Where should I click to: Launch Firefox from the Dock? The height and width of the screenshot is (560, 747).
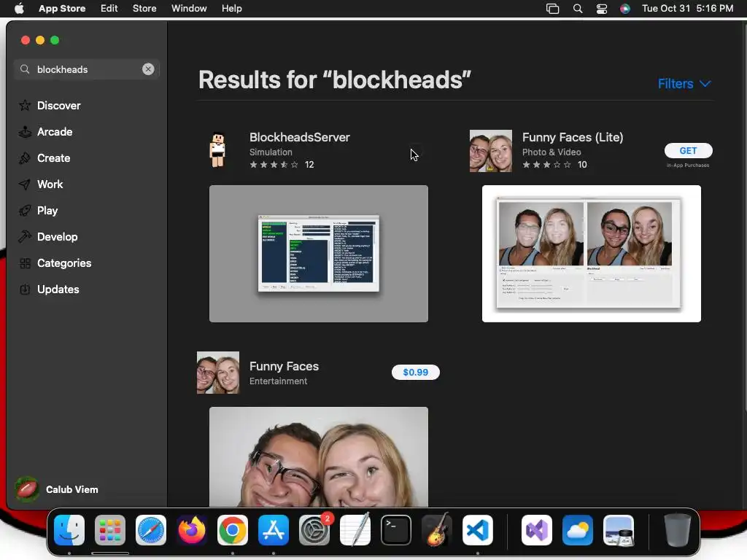pyautogui.click(x=192, y=530)
